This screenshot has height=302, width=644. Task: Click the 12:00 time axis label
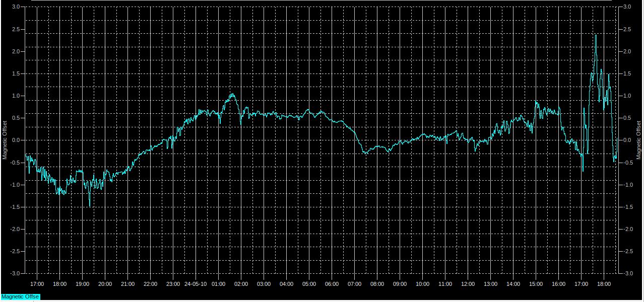coord(468,284)
